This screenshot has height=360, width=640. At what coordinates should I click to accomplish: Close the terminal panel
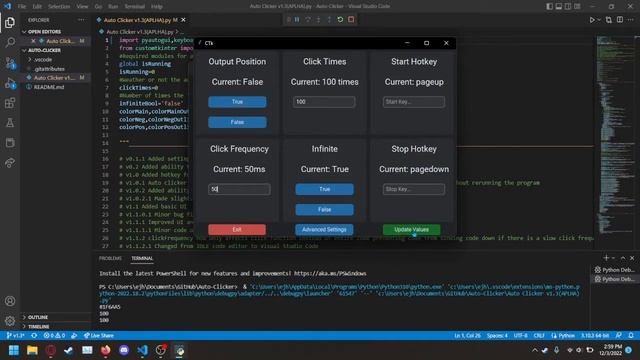632,258
